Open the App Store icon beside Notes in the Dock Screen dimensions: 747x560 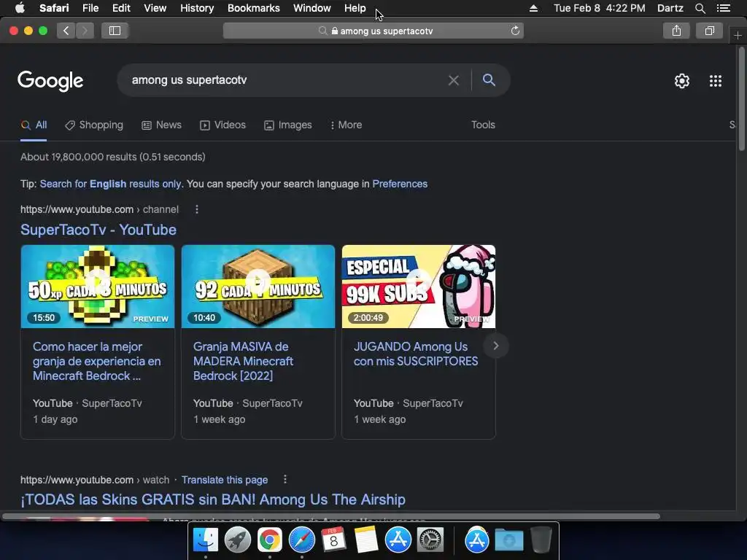pyautogui.click(x=398, y=540)
